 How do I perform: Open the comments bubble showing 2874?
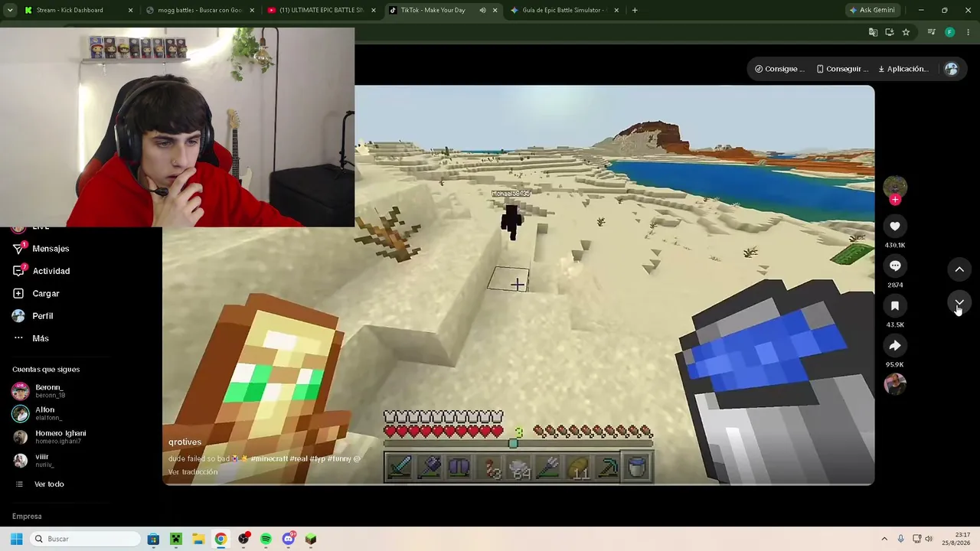point(895,266)
